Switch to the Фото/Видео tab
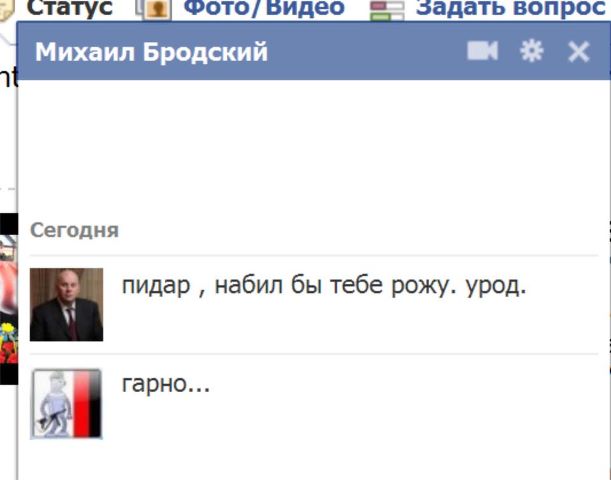This screenshot has height=480, width=611. [x=264, y=8]
